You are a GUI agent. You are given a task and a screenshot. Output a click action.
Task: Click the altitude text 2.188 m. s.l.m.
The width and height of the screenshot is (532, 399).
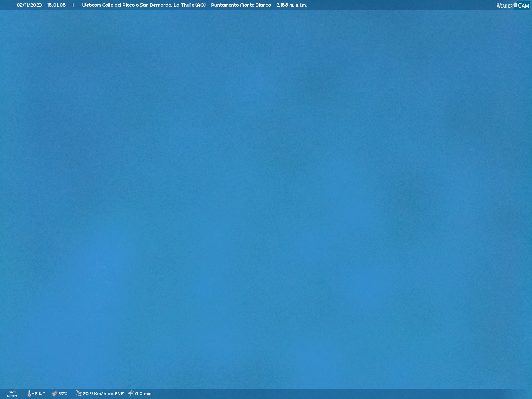coord(292,5)
